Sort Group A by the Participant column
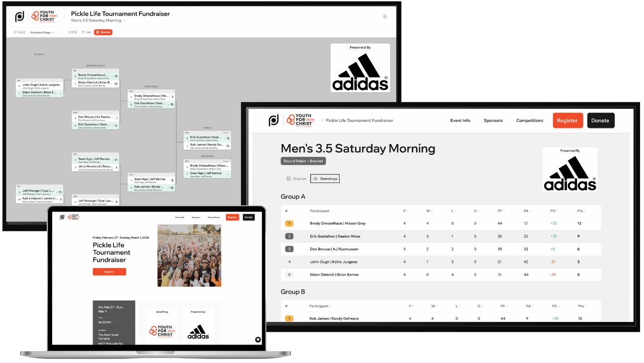This screenshot has width=644, height=363. 321,211
